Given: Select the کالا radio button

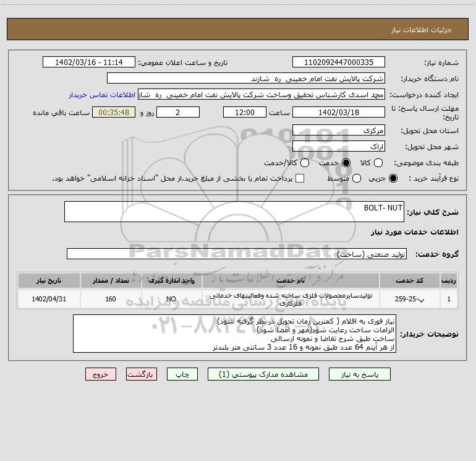Looking at the screenshot, I should point(378,163).
